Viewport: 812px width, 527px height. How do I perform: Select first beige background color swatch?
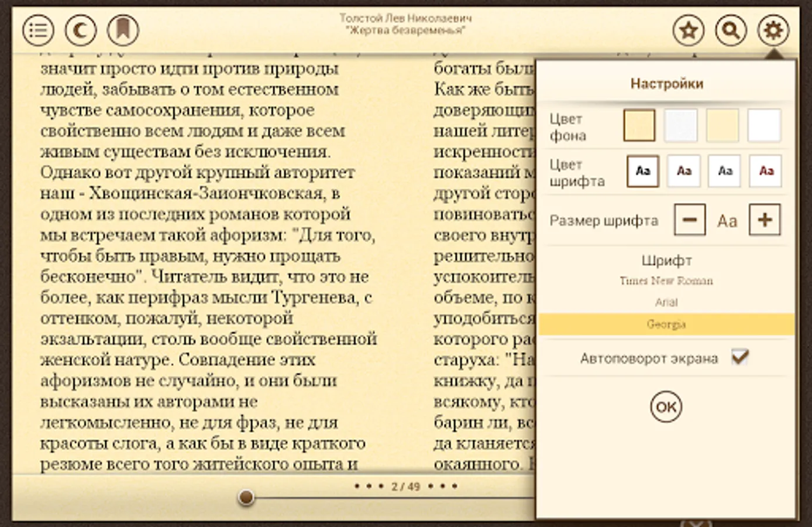(x=639, y=125)
